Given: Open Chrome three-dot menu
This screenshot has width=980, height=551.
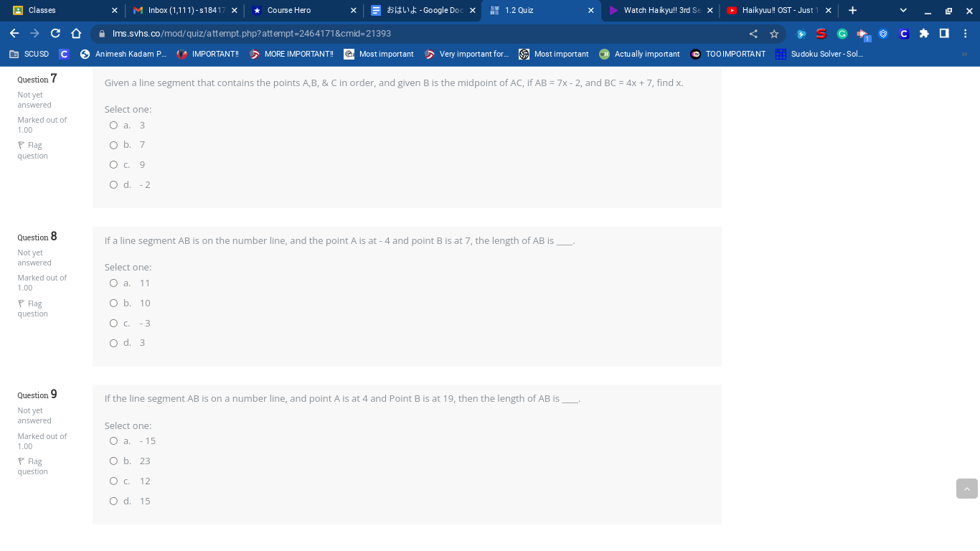Looking at the screenshot, I should tap(966, 34).
